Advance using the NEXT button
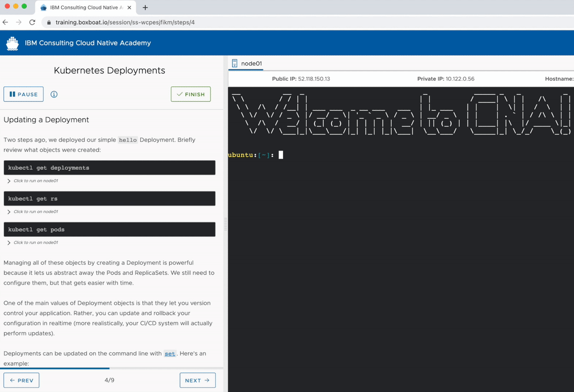The image size is (574, 392). [x=197, y=380]
